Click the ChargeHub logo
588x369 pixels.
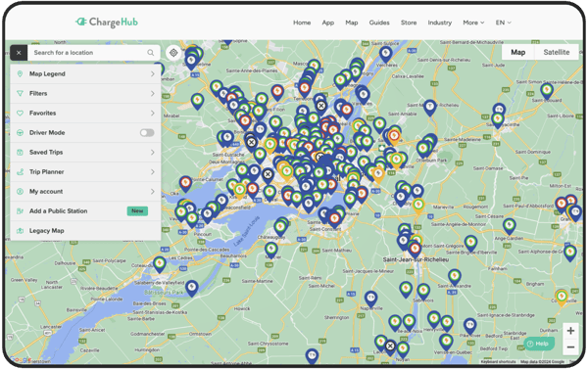107,23
